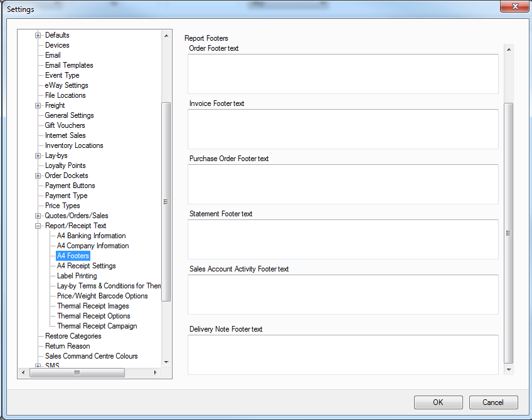Click in the Order Footer text box
Viewport: 532px width, 420px height.
tap(343, 74)
